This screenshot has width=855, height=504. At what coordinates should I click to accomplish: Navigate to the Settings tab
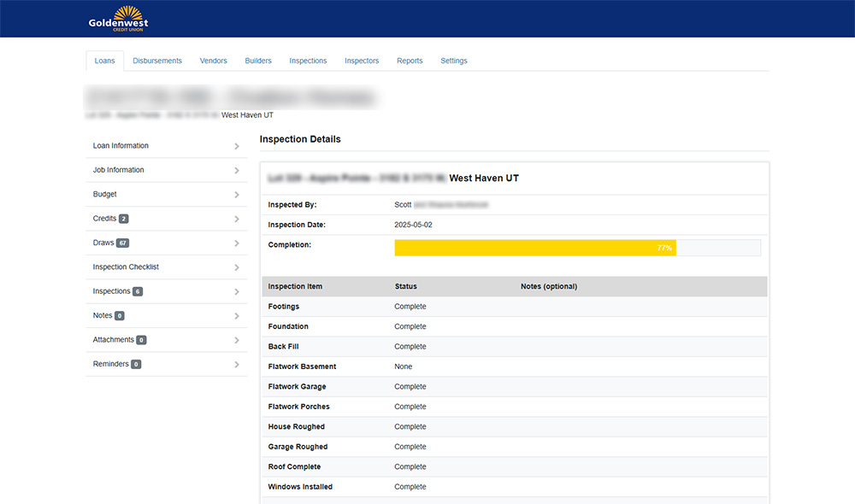[454, 62]
